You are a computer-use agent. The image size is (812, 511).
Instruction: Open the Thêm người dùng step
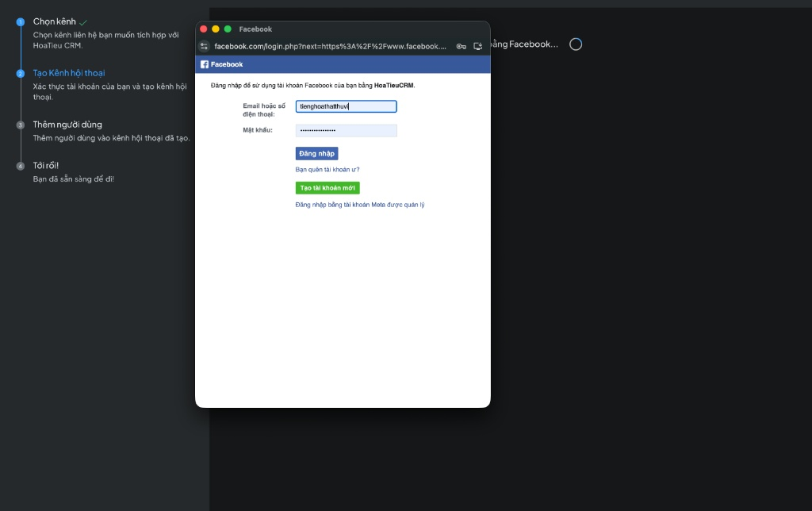(x=67, y=125)
